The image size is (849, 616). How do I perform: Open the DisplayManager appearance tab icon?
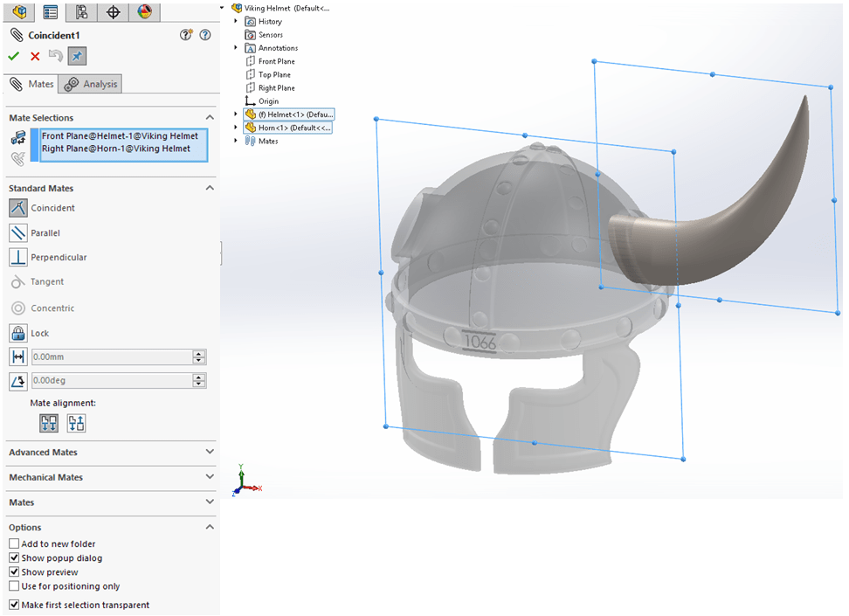click(x=144, y=11)
